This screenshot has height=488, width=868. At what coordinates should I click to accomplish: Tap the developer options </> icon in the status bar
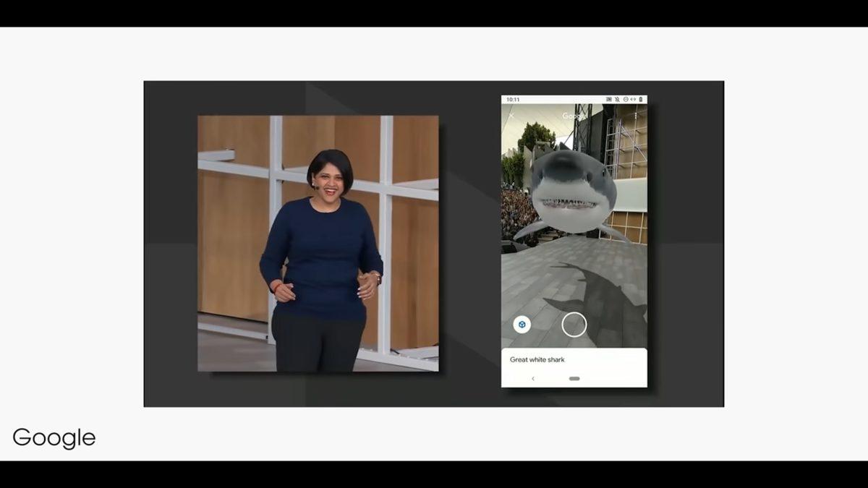coord(634,99)
